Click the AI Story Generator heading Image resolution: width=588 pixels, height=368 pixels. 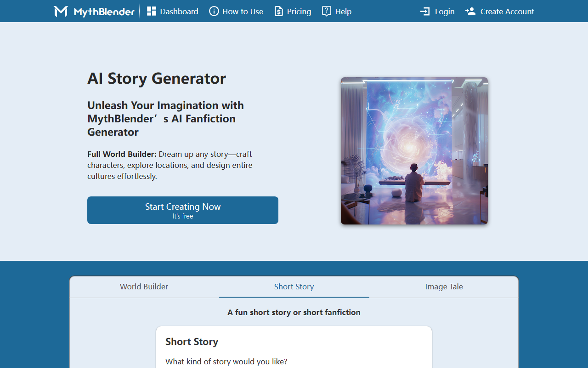(157, 78)
